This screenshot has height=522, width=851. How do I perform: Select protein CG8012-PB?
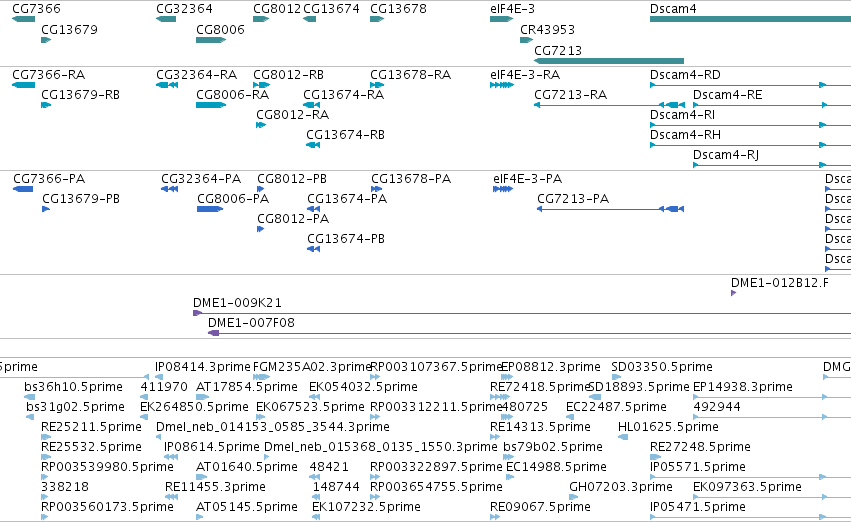[x=292, y=179]
